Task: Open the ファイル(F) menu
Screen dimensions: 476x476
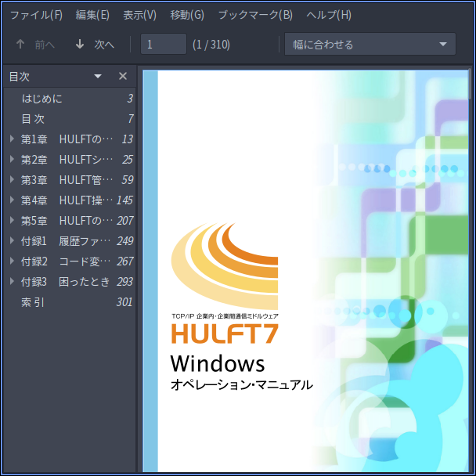Action: coord(36,15)
